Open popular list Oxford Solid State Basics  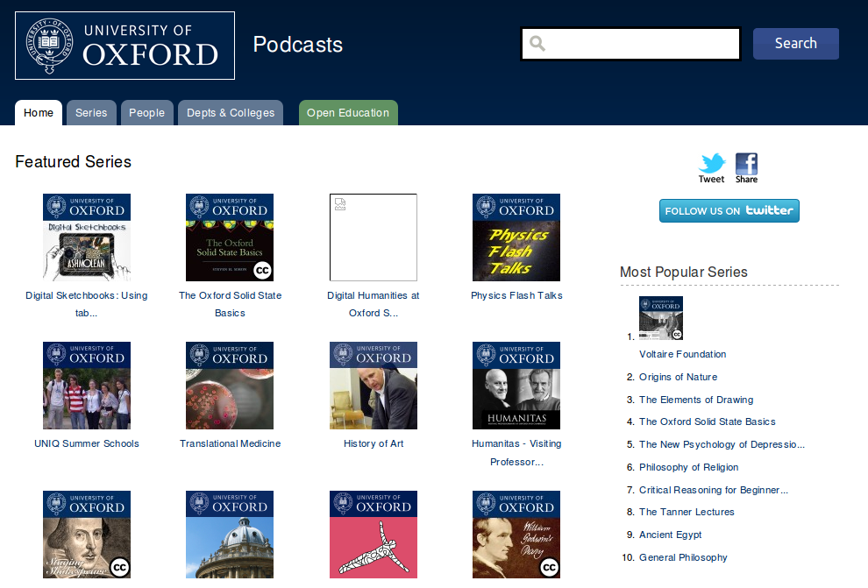click(x=707, y=422)
